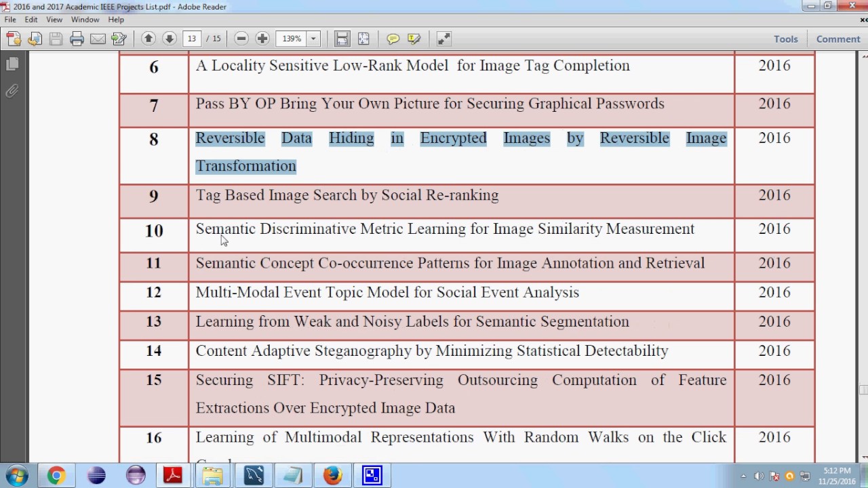Click the Sign document pen icon
This screenshot has height=488, width=868.
click(x=119, y=39)
